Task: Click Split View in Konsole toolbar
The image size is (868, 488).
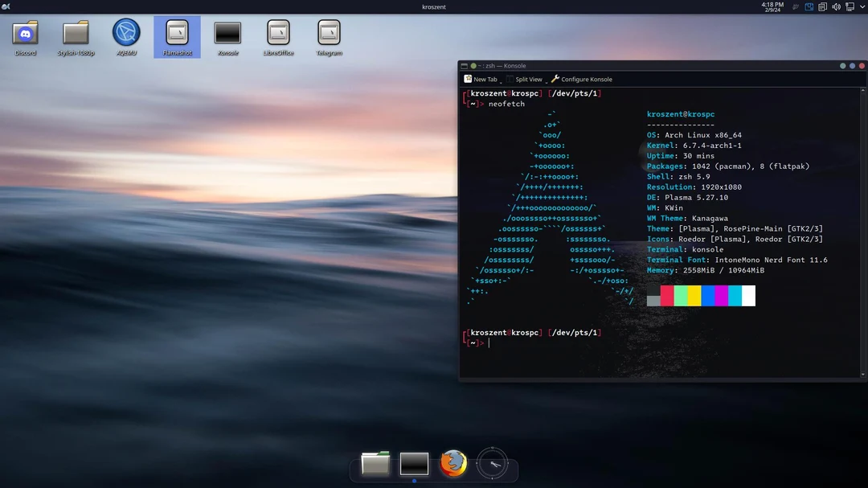Action: pyautogui.click(x=524, y=80)
